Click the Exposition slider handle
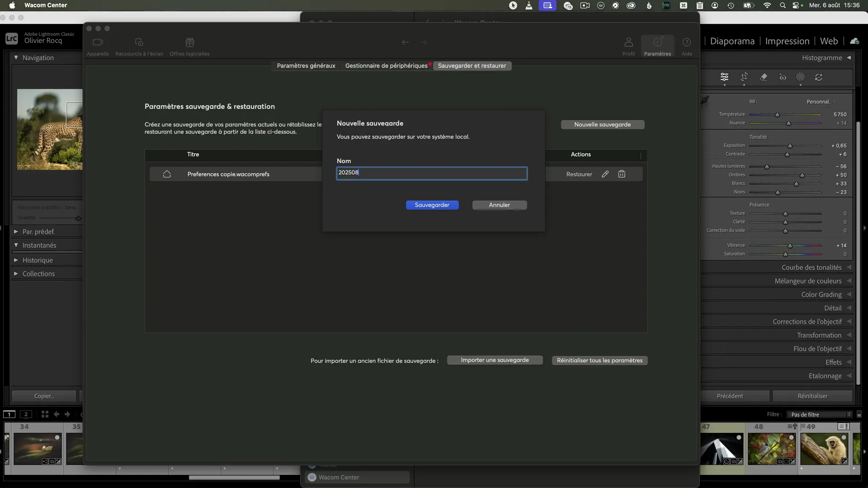 790,146
